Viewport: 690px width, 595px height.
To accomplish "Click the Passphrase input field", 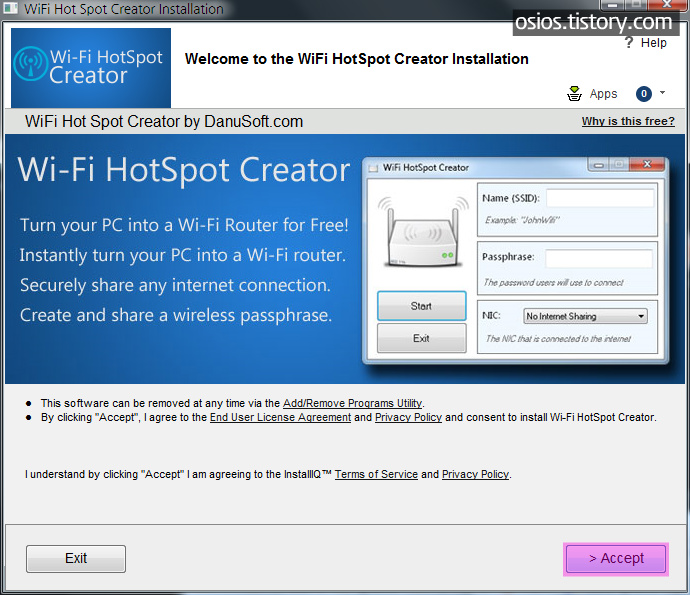I will (599, 258).
